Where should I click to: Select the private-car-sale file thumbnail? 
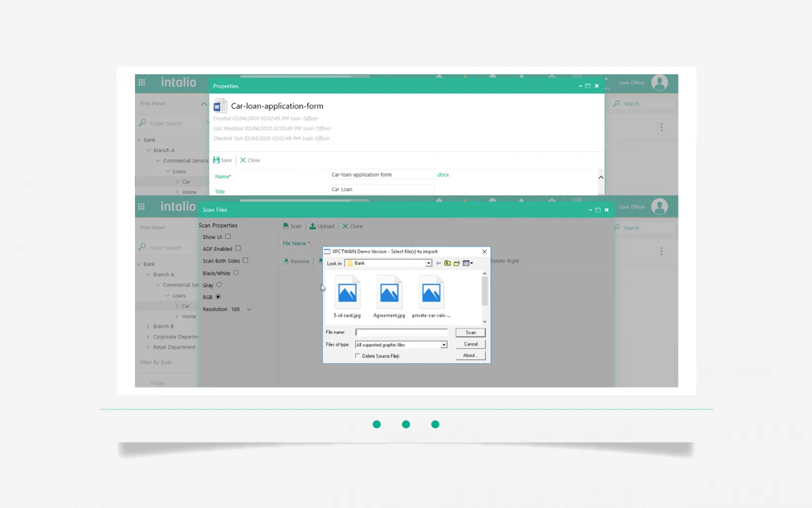[431, 297]
